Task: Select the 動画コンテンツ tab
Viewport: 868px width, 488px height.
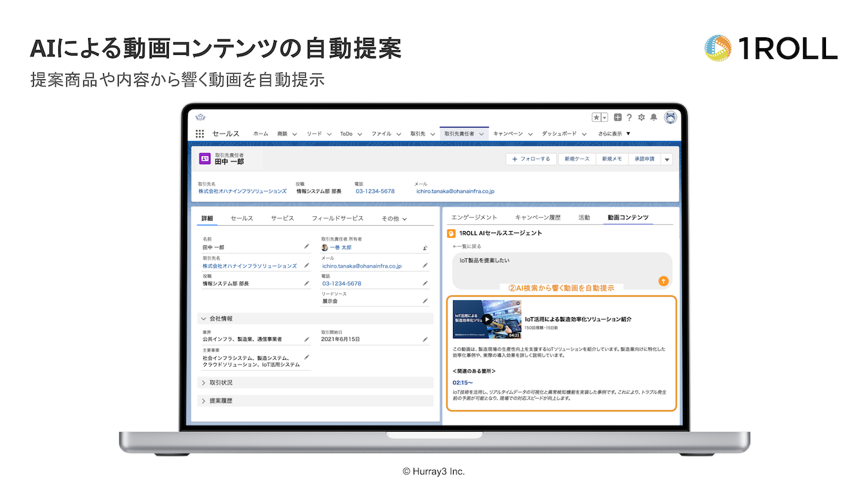Action: tap(628, 218)
